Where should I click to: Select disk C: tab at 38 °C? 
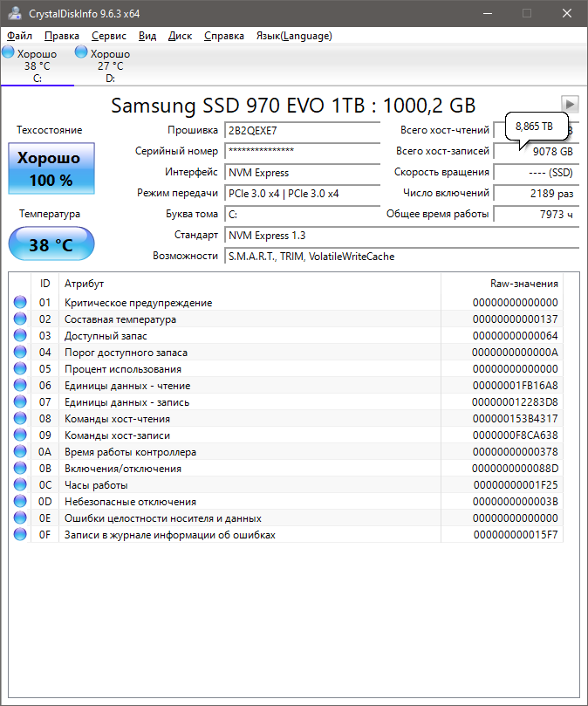coord(38,65)
